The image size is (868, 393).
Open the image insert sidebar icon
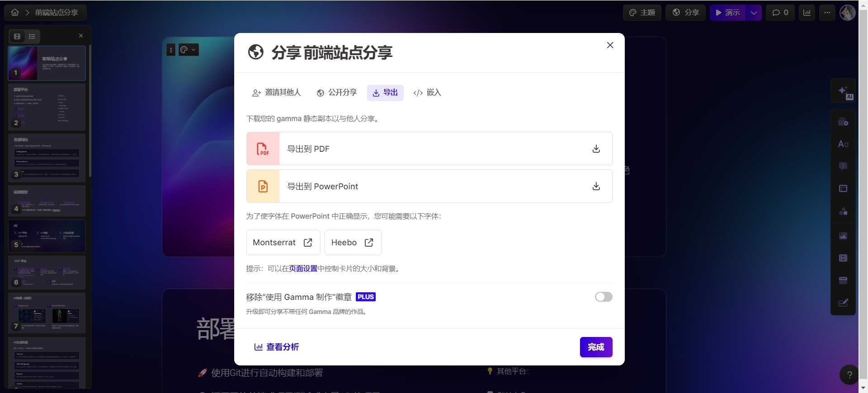pos(843,236)
